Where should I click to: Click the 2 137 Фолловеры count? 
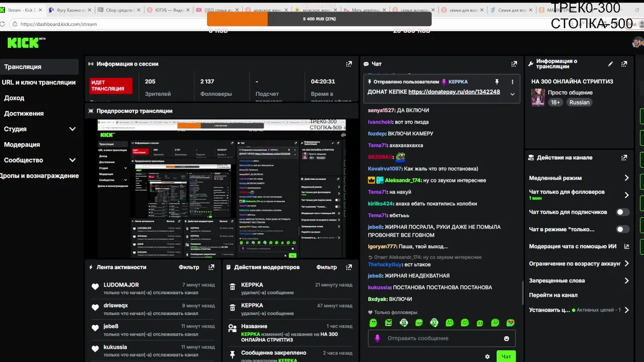pos(216,87)
